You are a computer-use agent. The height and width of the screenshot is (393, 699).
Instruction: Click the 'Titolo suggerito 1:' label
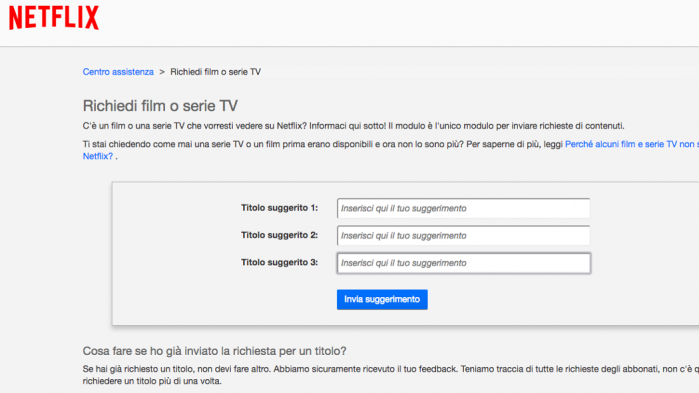pos(280,208)
